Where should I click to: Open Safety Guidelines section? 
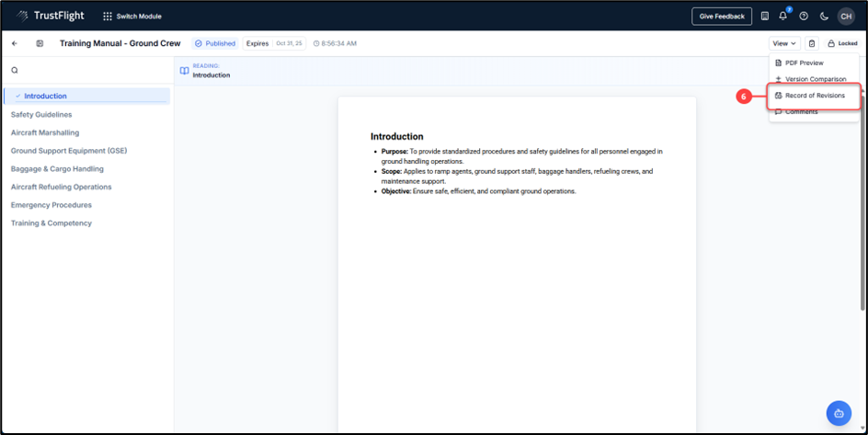pyautogui.click(x=41, y=115)
